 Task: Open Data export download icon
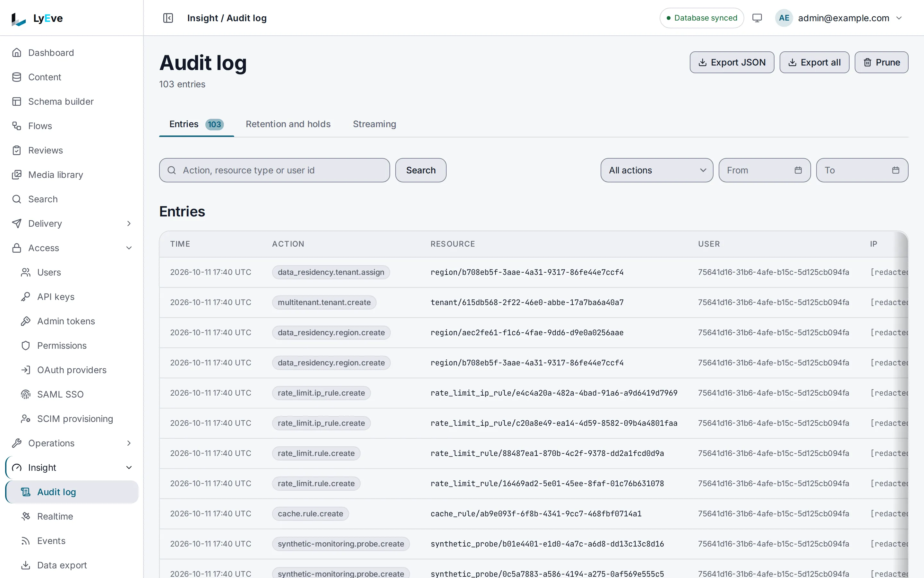point(26,565)
